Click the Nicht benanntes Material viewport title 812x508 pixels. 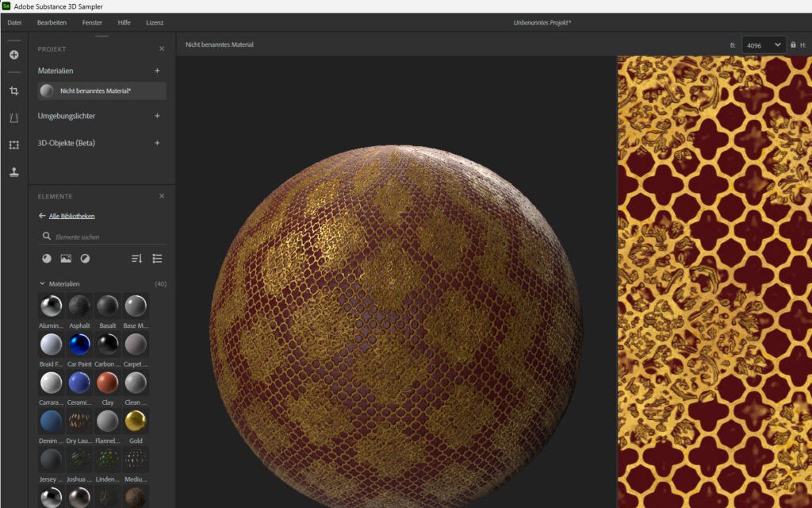tap(220, 44)
